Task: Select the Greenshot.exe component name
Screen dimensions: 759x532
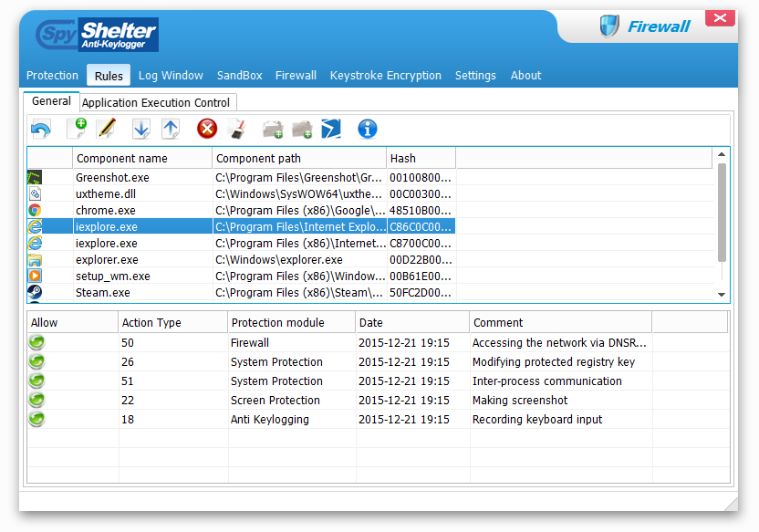Action: 112,178
